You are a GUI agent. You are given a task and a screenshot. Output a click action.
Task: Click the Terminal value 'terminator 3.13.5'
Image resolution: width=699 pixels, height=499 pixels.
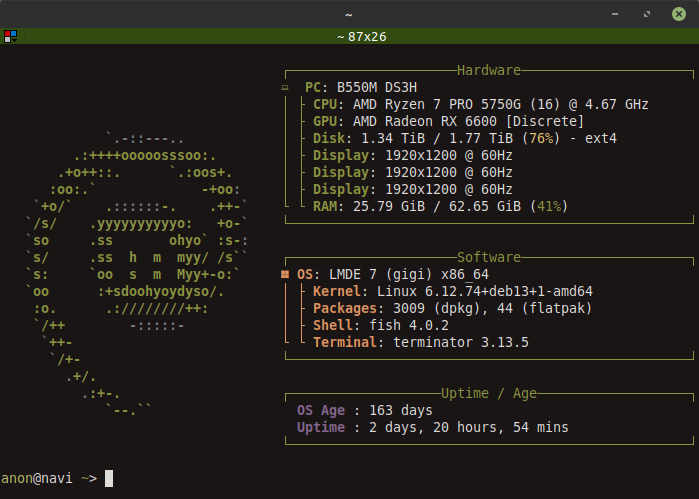coord(461,342)
